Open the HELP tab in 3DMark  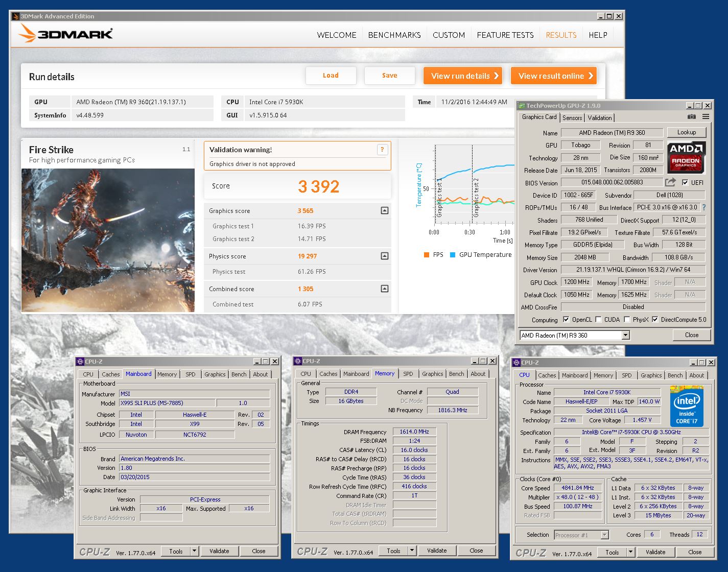click(x=598, y=35)
